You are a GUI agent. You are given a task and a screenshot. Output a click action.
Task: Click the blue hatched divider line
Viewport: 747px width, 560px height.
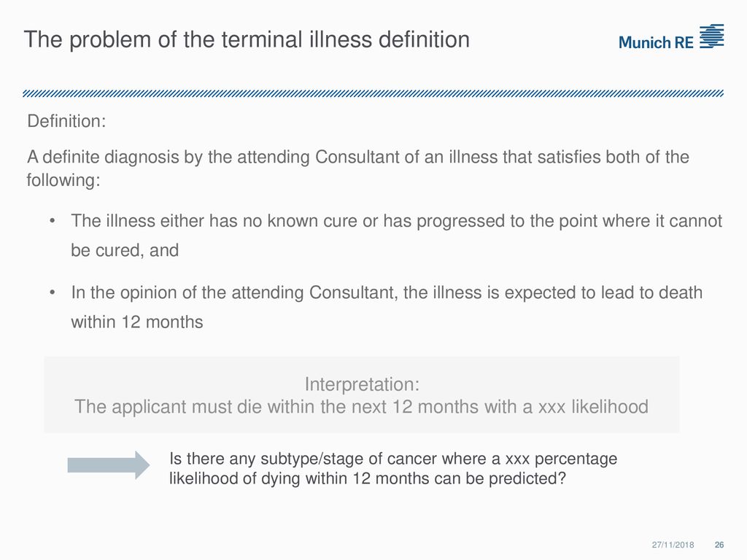tap(373, 93)
